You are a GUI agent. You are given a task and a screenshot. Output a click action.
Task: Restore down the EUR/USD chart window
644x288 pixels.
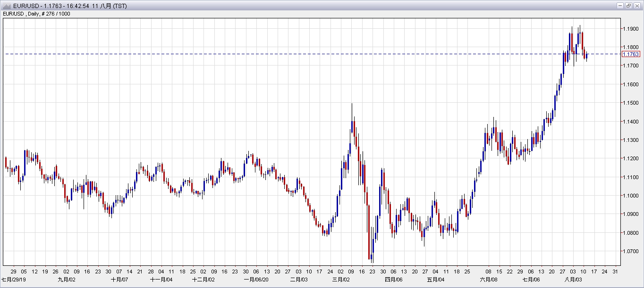(628, 6)
